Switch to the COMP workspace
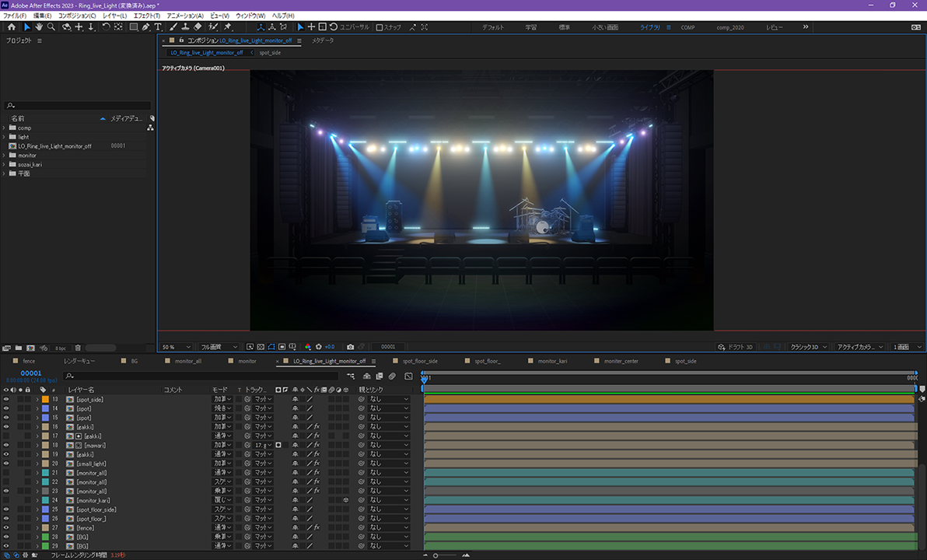The image size is (927, 560). click(x=687, y=27)
